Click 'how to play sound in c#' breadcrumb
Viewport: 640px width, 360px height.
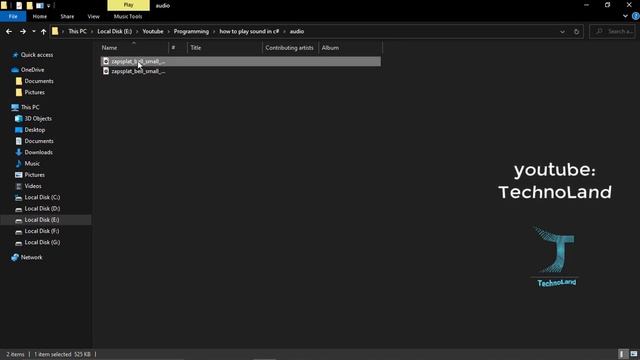coord(249,31)
